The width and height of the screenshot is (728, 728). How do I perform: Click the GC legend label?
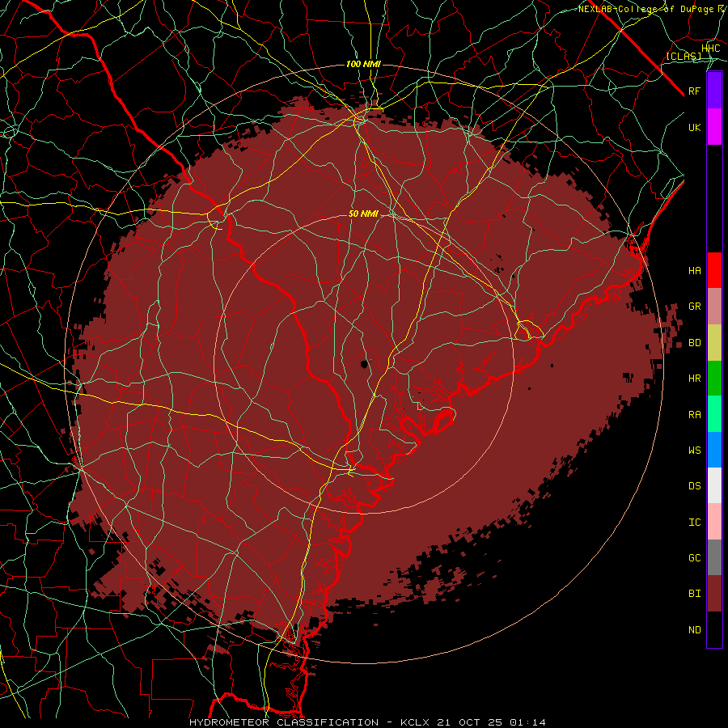click(694, 557)
